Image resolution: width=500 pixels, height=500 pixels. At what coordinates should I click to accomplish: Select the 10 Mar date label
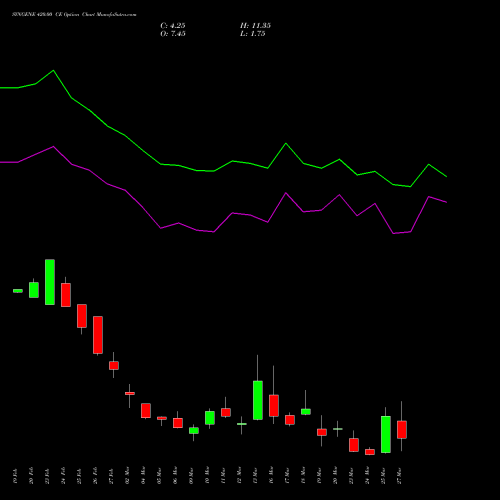[207, 476]
